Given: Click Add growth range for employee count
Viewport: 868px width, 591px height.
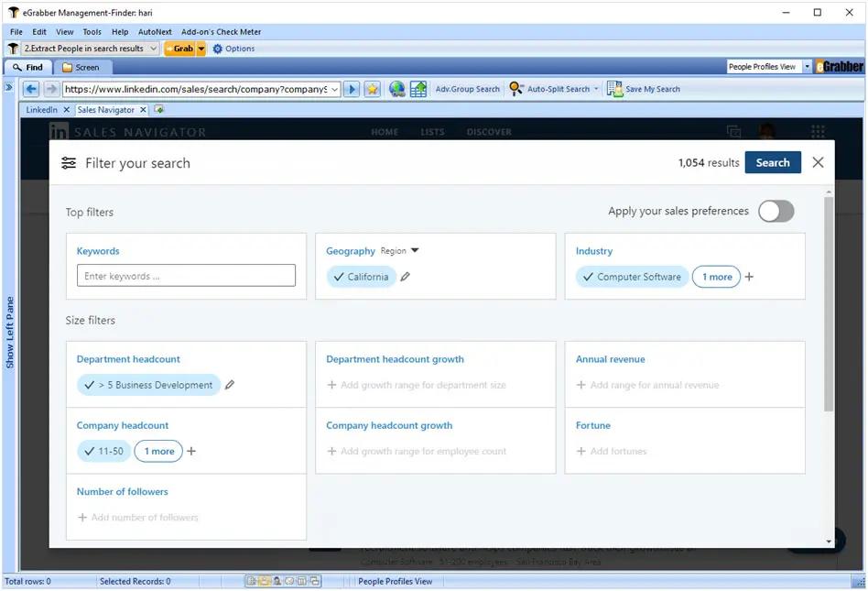Looking at the screenshot, I should click(x=417, y=452).
